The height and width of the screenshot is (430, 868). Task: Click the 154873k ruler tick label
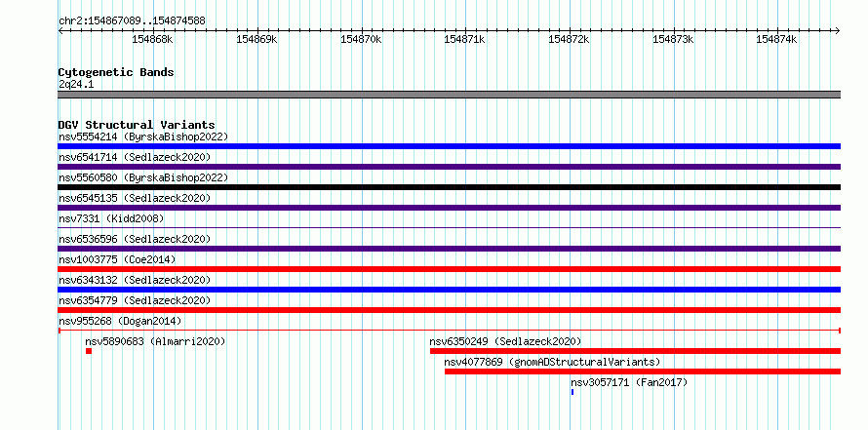pyautogui.click(x=673, y=39)
